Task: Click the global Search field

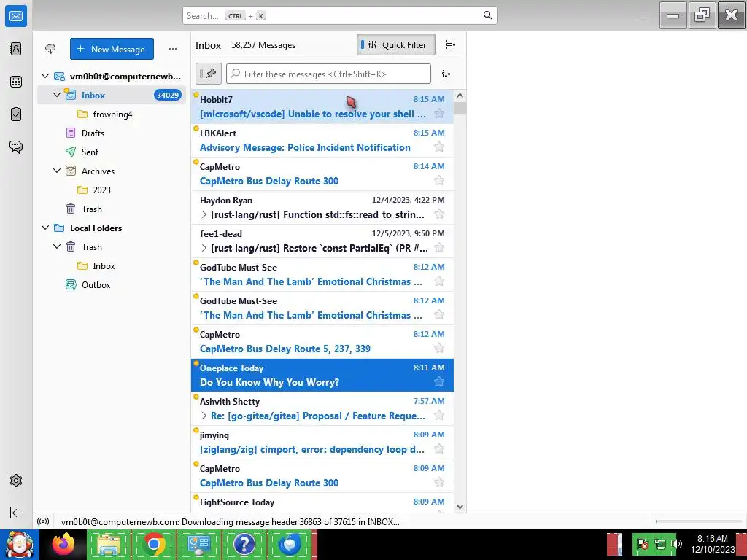Action: (x=340, y=16)
